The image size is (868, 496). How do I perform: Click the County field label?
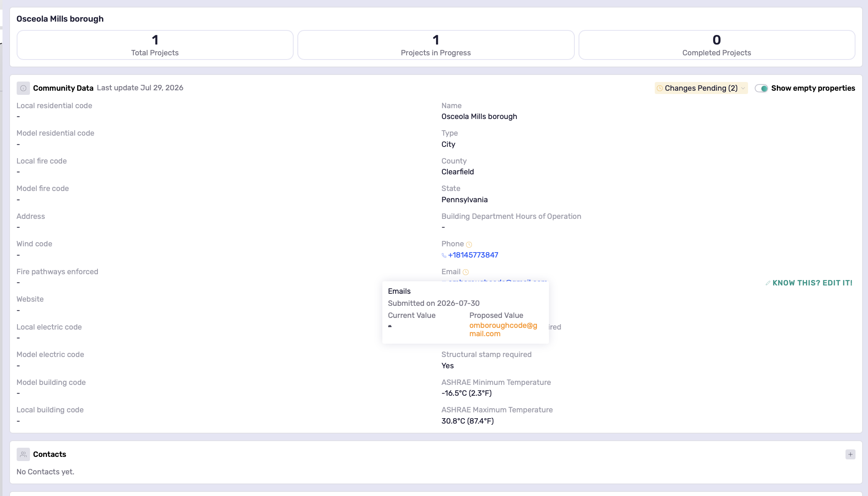[x=454, y=161]
